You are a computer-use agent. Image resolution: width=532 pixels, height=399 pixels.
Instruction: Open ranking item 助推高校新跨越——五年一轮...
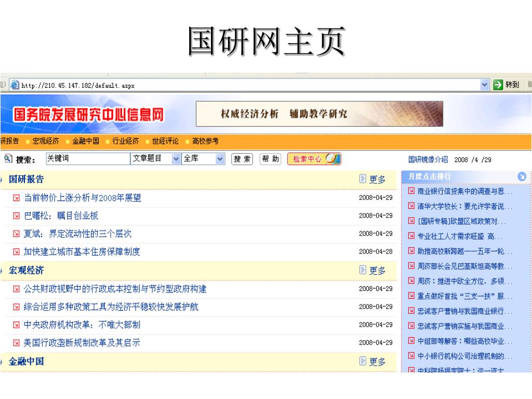pos(465,251)
